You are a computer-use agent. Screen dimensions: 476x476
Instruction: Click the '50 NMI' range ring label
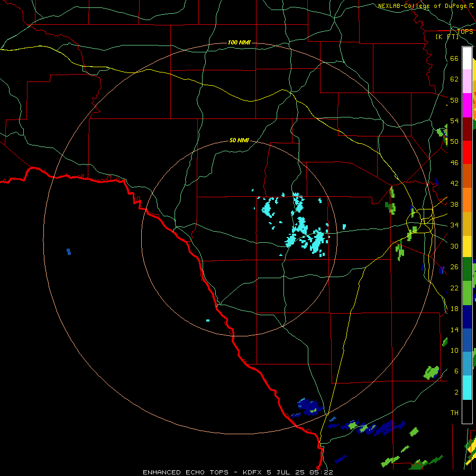tap(239, 140)
